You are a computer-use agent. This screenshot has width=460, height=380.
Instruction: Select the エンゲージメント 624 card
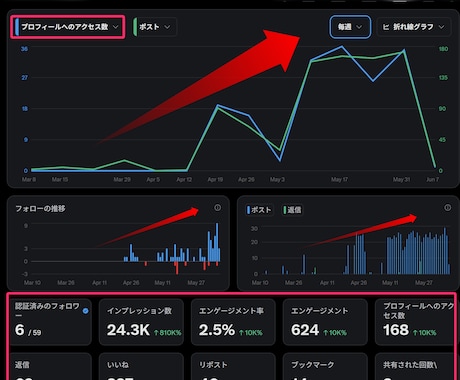pos(325,322)
